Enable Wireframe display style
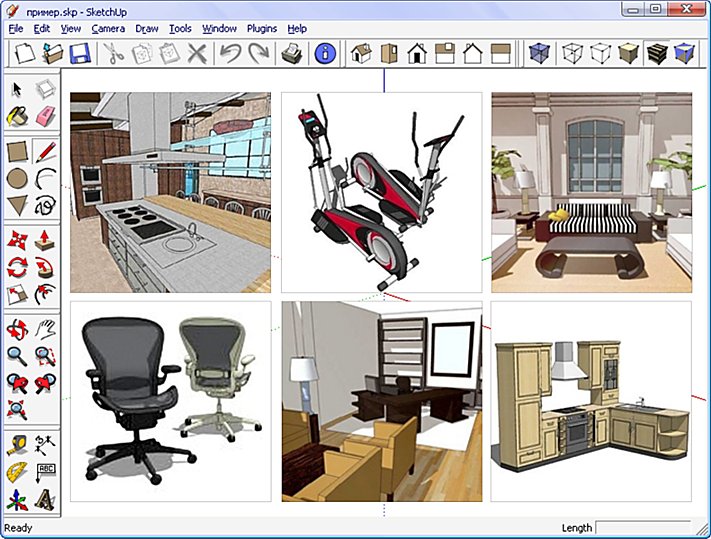Viewport: 711px width, 539px height. coord(572,53)
